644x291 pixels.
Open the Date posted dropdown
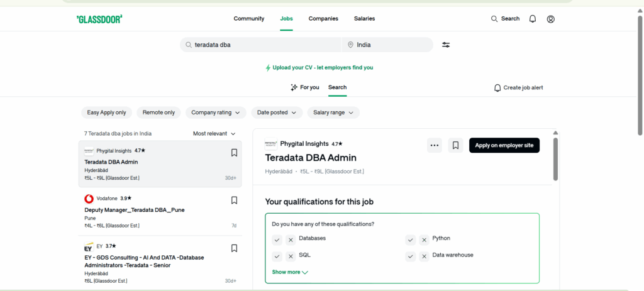tap(277, 113)
